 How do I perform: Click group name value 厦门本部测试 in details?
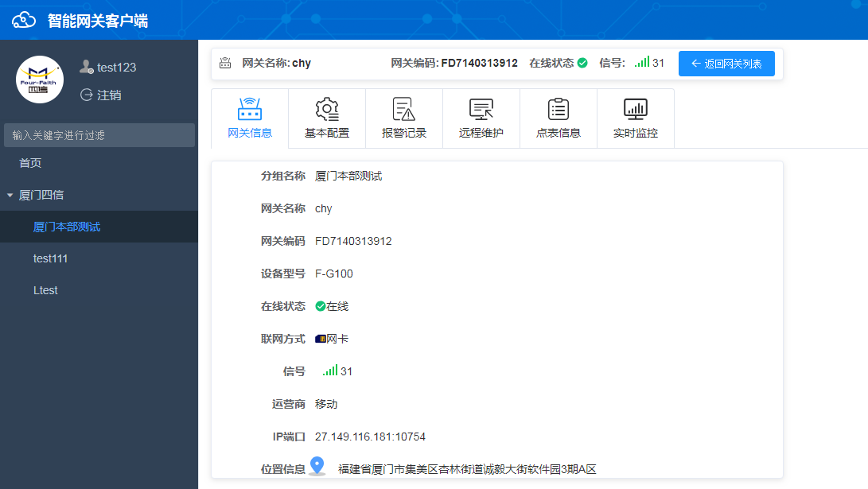(348, 176)
